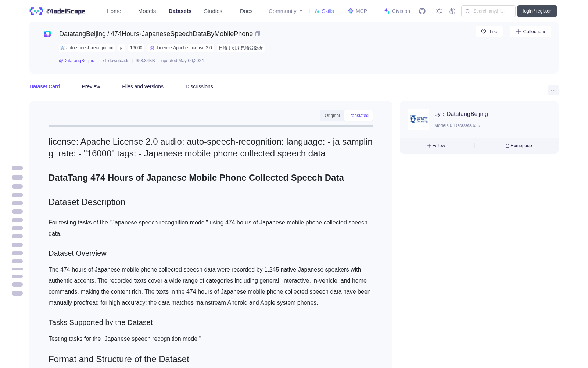Image resolution: width=588 pixels, height=368 pixels.
Task: Click the Models 0 count
Action: click(x=443, y=125)
